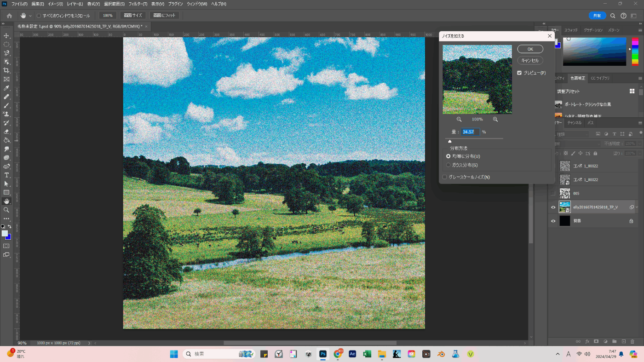This screenshot has width=644, height=362.
Task: Select the Crop tool
Action: tap(6, 70)
